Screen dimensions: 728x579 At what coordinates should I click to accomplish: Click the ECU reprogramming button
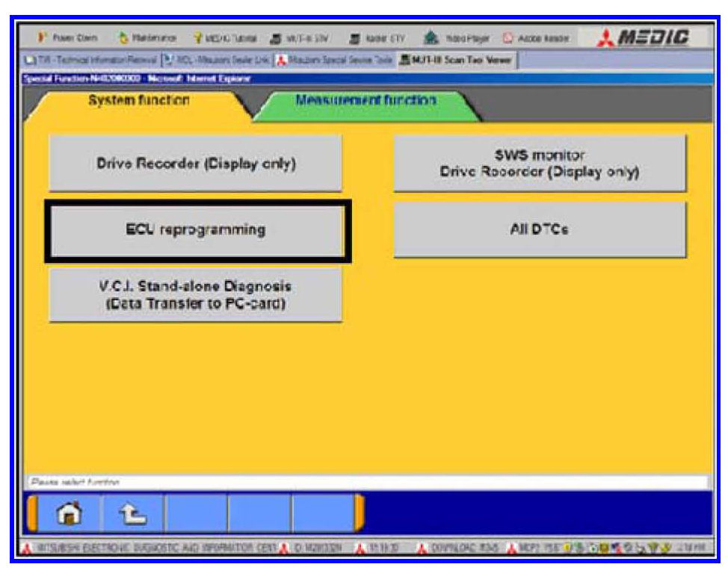(x=195, y=230)
